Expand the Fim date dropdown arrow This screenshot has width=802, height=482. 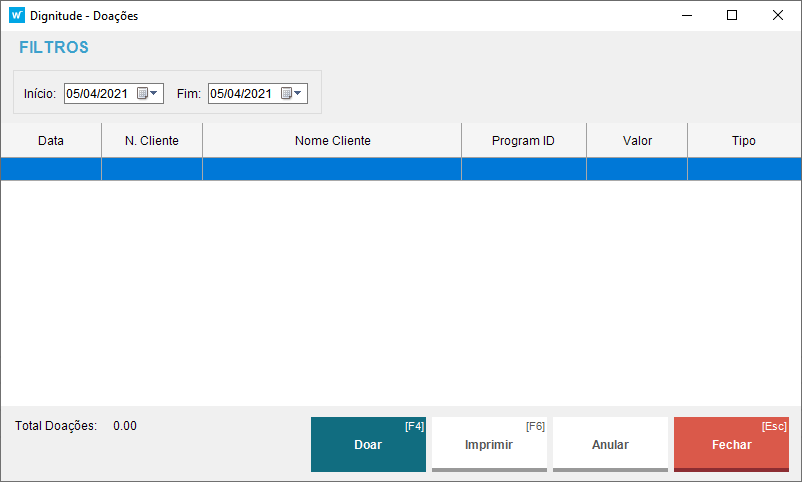coord(299,94)
